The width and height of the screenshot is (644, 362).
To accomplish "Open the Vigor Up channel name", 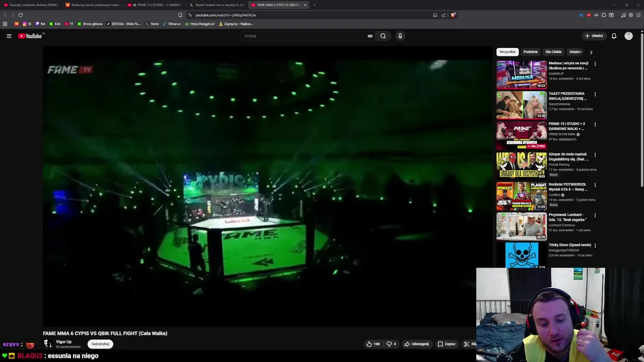I will click(x=63, y=342).
